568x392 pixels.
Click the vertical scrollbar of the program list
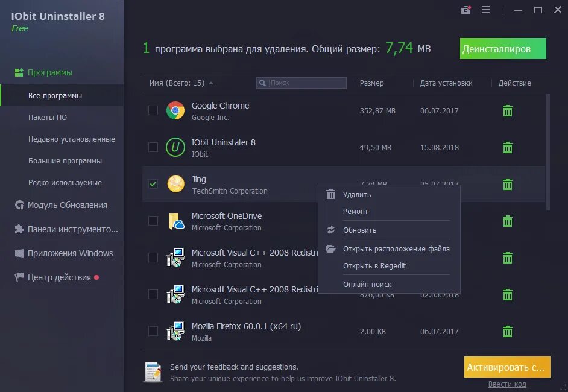(547, 152)
